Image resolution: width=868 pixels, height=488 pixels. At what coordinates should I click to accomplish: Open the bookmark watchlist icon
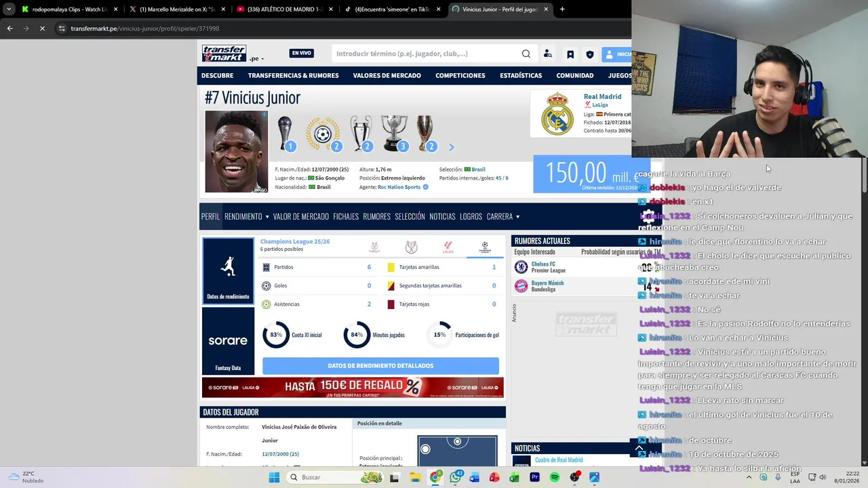pos(570,54)
